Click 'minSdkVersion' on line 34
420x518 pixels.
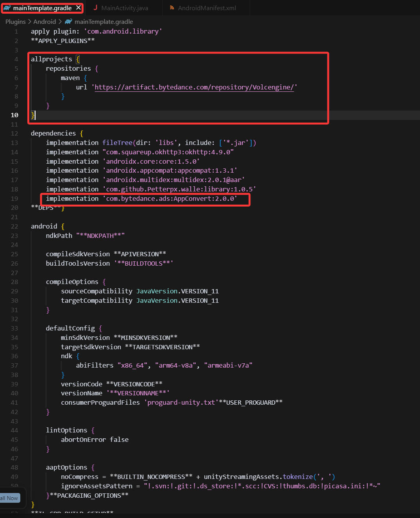[x=85, y=338]
